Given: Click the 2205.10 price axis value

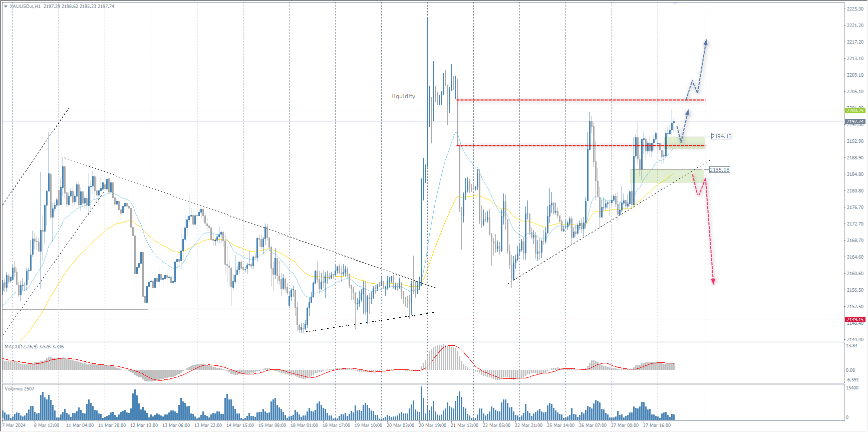Looking at the screenshot, I should (855, 92).
